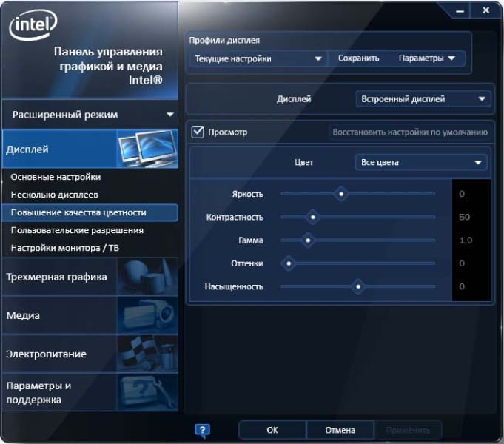Click the Дисплей monitors thumbnail image

(147, 149)
